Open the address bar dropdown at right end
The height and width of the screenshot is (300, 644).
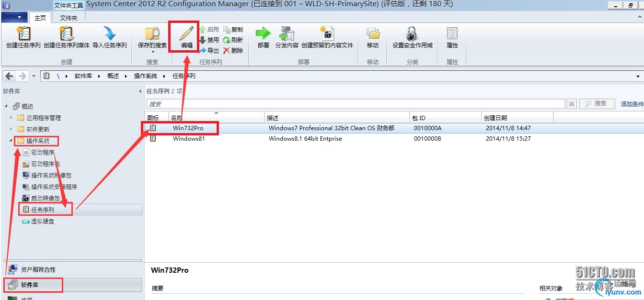(x=638, y=76)
